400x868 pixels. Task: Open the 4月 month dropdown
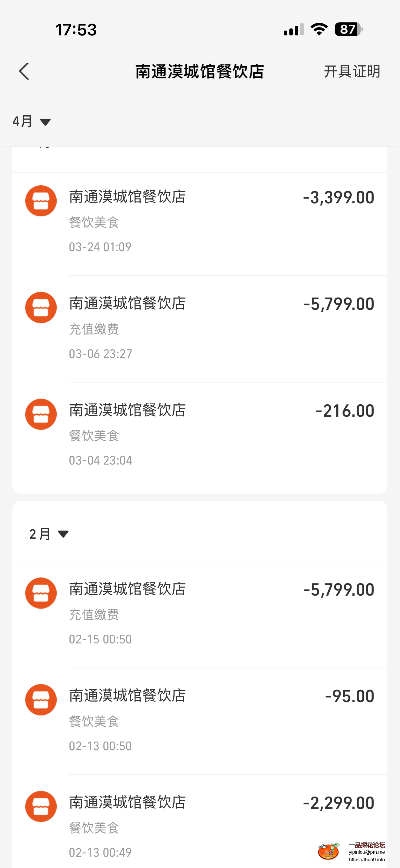pyautogui.click(x=32, y=121)
